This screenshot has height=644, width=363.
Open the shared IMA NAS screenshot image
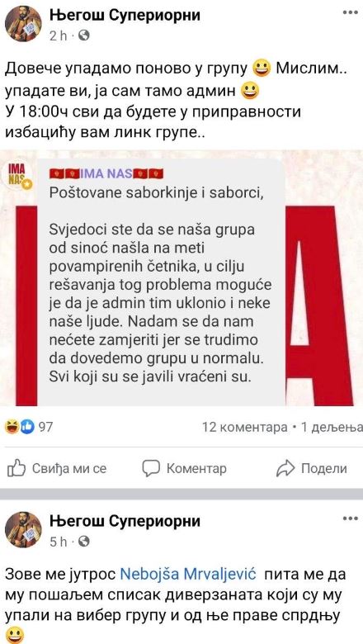pos(181,278)
